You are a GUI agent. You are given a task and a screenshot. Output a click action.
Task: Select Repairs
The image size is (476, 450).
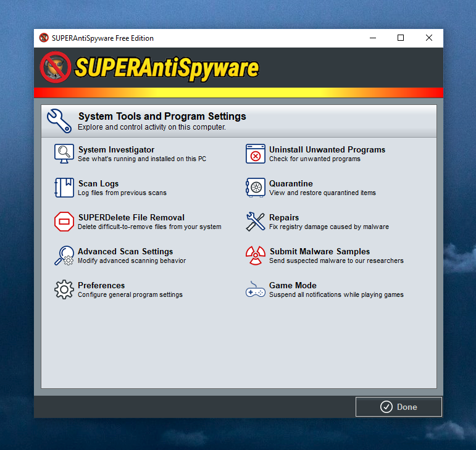[284, 217]
